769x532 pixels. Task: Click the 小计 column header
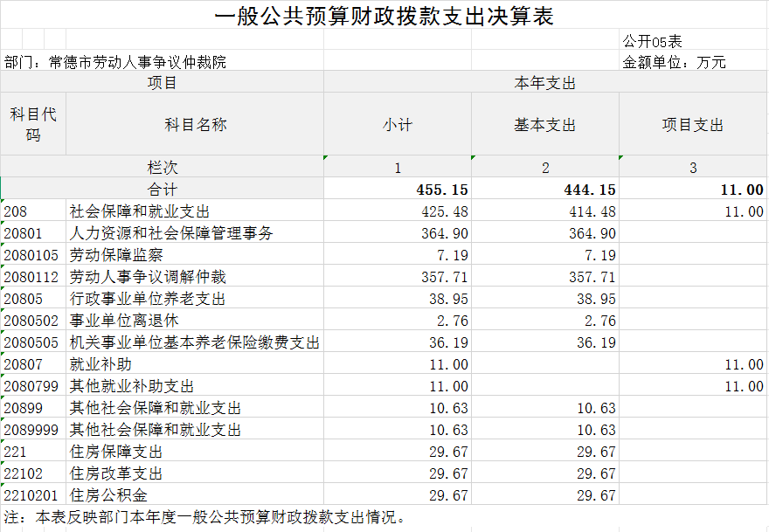coord(398,125)
